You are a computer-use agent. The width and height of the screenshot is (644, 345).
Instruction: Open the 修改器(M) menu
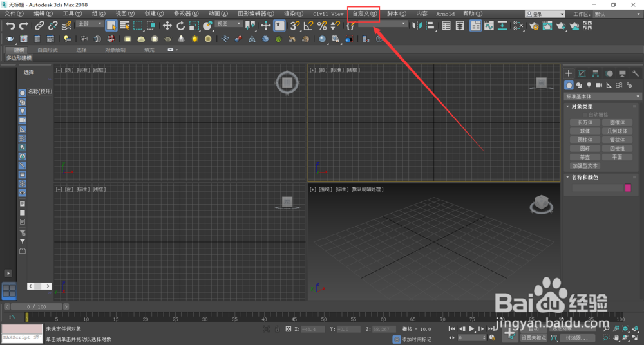[186, 14]
